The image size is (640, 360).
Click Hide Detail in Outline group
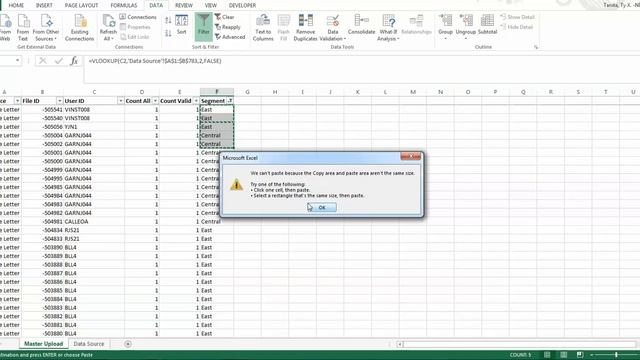516,27
